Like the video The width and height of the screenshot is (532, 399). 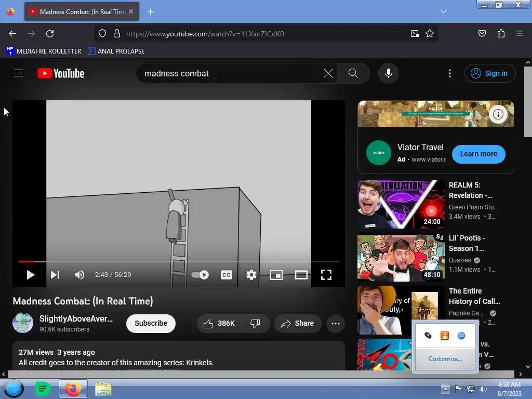220,324
